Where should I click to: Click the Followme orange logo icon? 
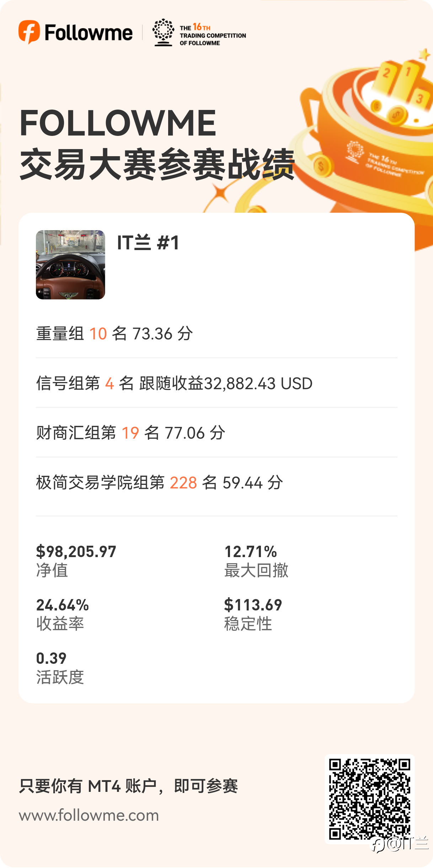point(29,32)
